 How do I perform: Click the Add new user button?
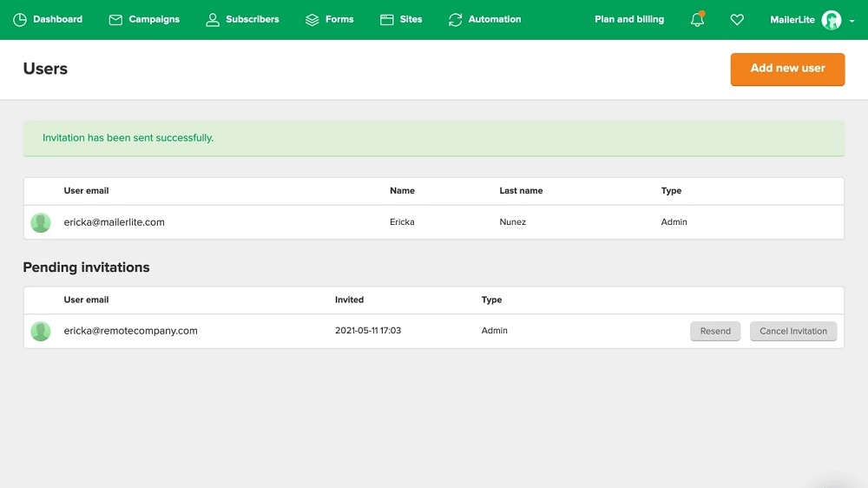(787, 69)
